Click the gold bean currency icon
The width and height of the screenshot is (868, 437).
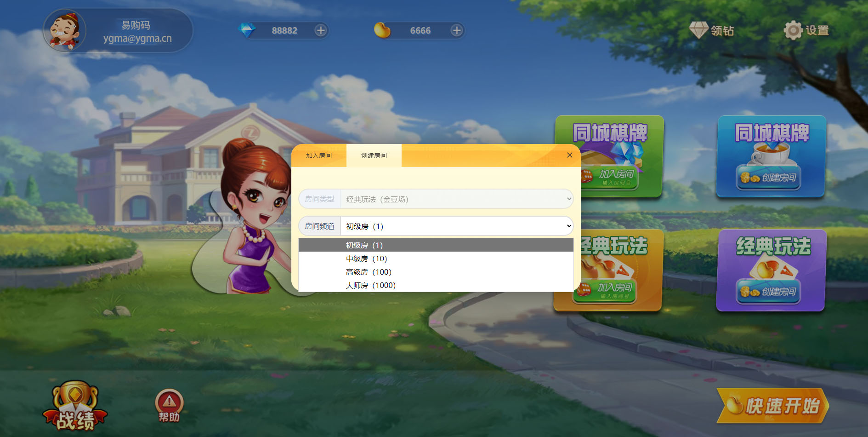pyautogui.click(x=382, y=30)
